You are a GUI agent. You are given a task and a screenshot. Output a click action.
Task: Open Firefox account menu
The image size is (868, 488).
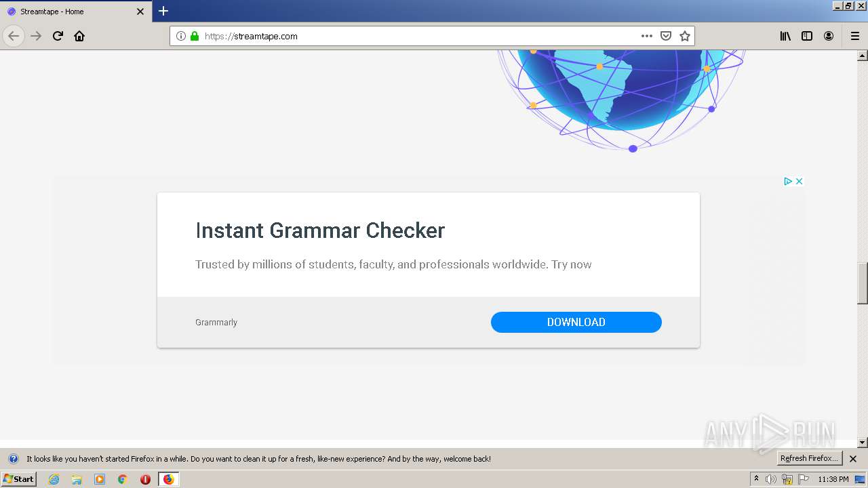(x=829, y=36)
